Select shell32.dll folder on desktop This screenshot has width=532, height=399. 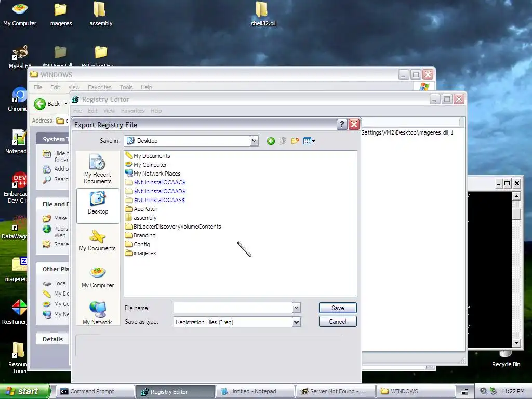click(x=263, y=15)
